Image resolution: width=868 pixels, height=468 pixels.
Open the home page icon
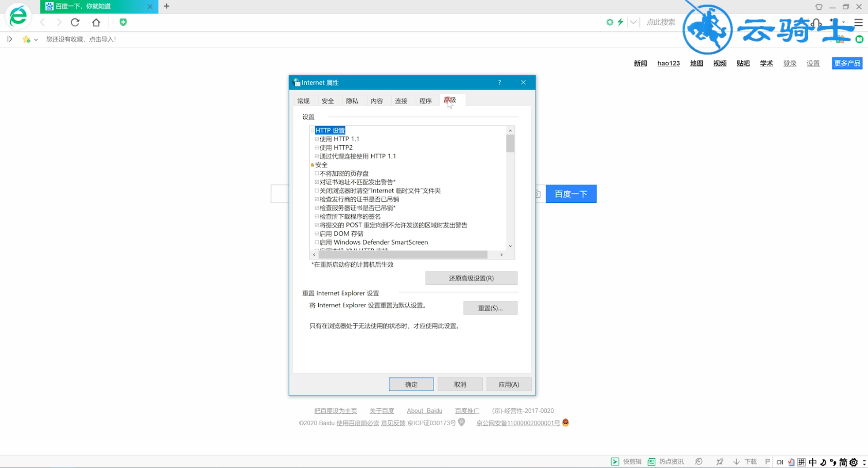click(x=96, y=22)
